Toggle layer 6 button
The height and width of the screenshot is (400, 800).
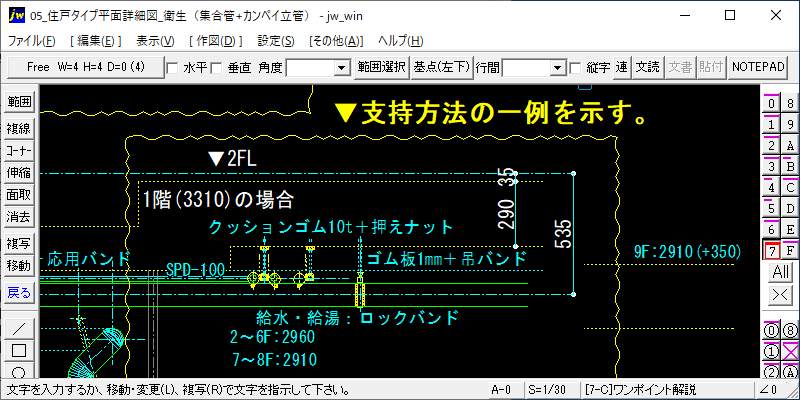pyautogui.click(x=771, y=229)
